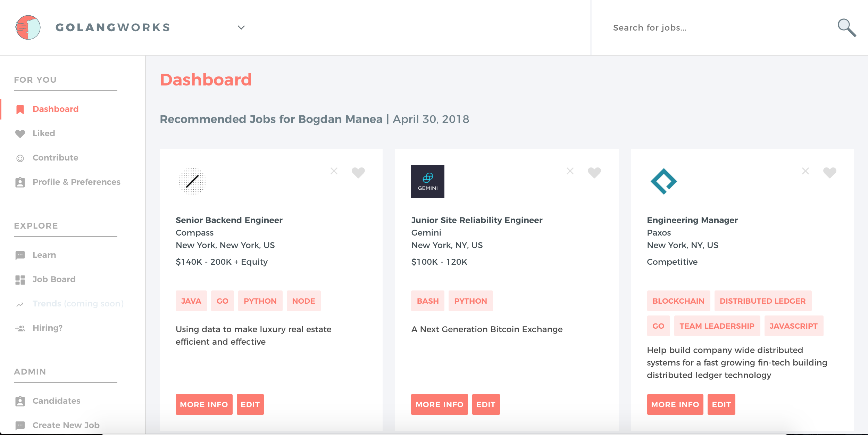Image resolution: width=868 pixels, height=435 pixels.
Task: Click the Contribute smiley icon
Action: pyautogui.click(x=20, y=158)
